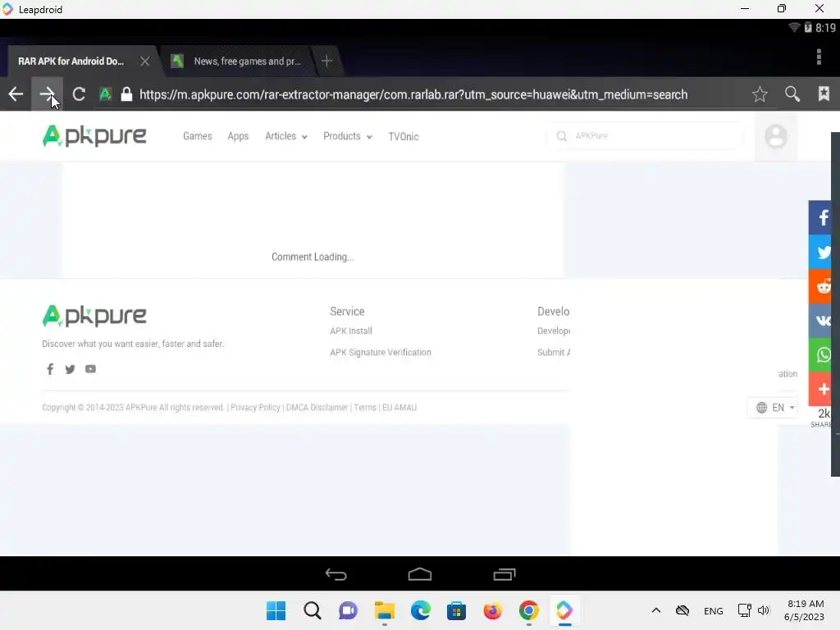Viewport: 840px width, 630px height.
Task: Open the browser three-dot menu
Action: pyautogui.click(x=819, y=57)
